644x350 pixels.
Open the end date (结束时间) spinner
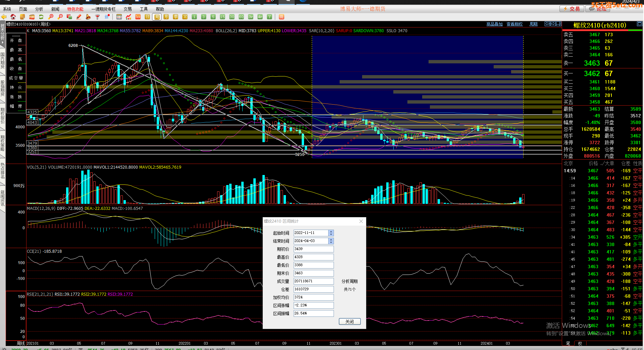click(x=331, y=241)
